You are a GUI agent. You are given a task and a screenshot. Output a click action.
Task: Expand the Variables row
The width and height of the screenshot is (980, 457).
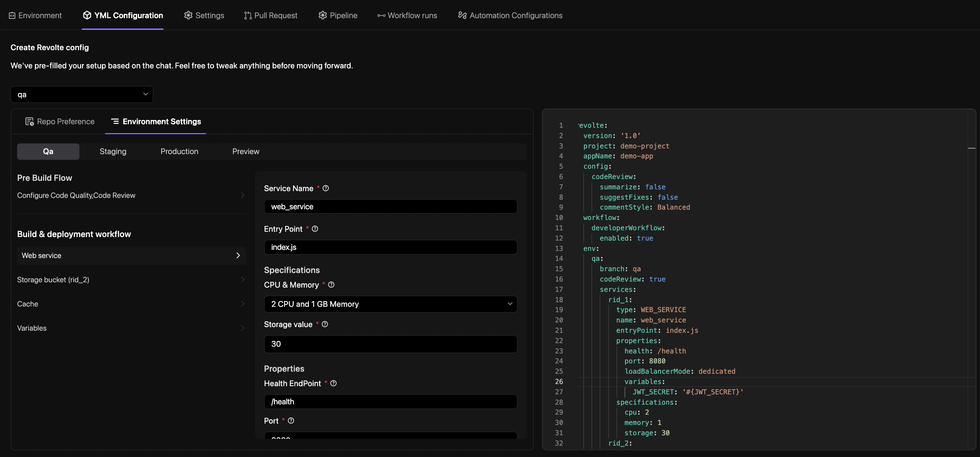coord(132,328)
